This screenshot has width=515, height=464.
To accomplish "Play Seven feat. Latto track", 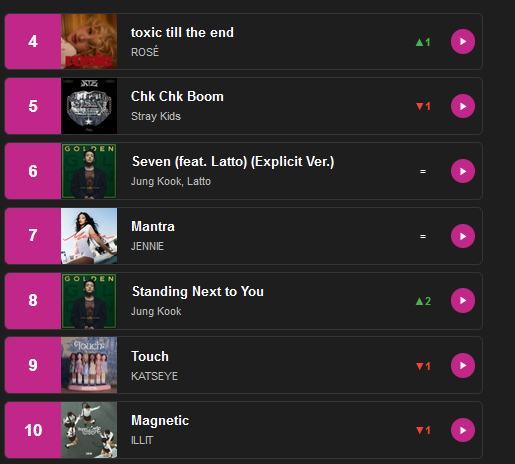I will point(463,171).
